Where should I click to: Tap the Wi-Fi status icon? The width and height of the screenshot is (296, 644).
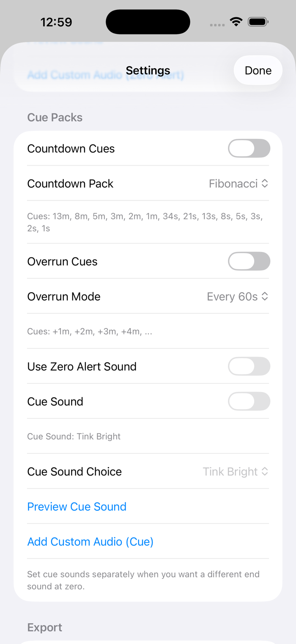236,22
